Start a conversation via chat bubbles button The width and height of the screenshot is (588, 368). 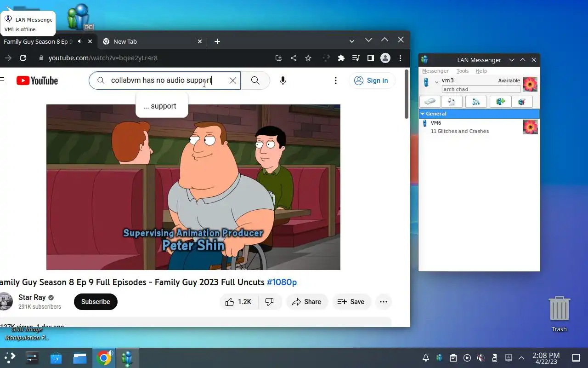pyautogui.click(x=430, y=102)
